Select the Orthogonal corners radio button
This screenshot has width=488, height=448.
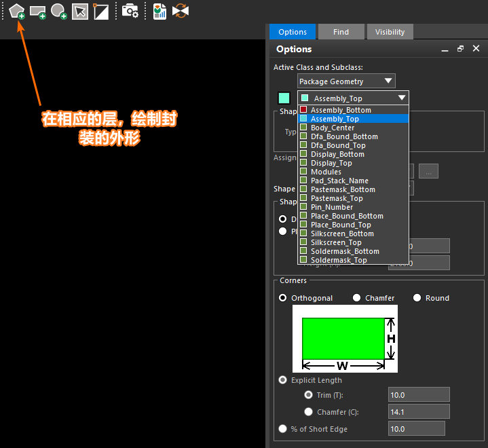tap(283, 298)
